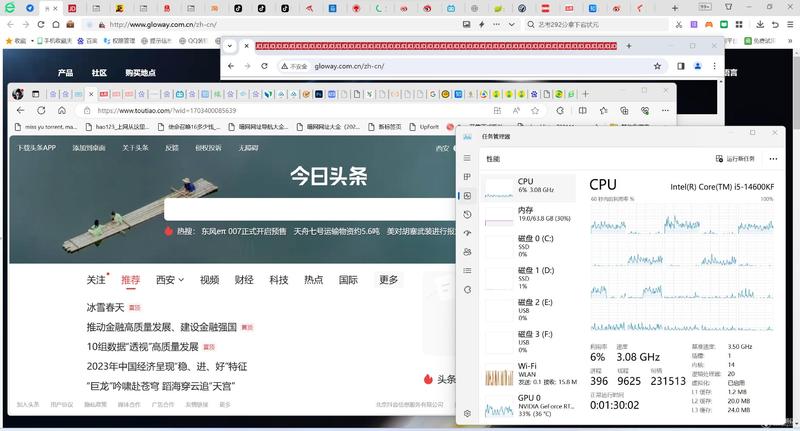Open Edge split screen icon
Screen dimensions: 800x431
[583, 111]
